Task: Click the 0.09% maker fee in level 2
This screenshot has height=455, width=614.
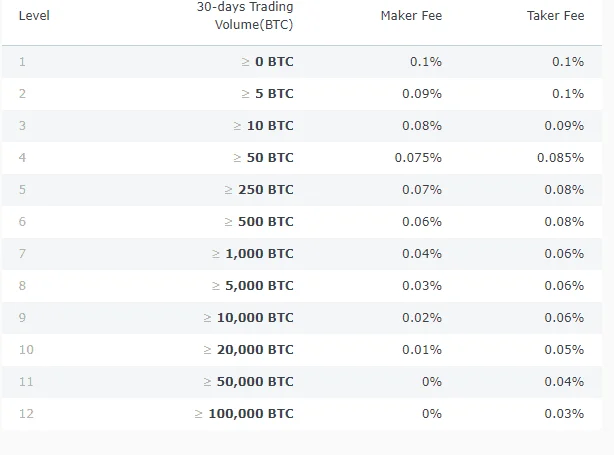Action: click(x=422, y=94)
